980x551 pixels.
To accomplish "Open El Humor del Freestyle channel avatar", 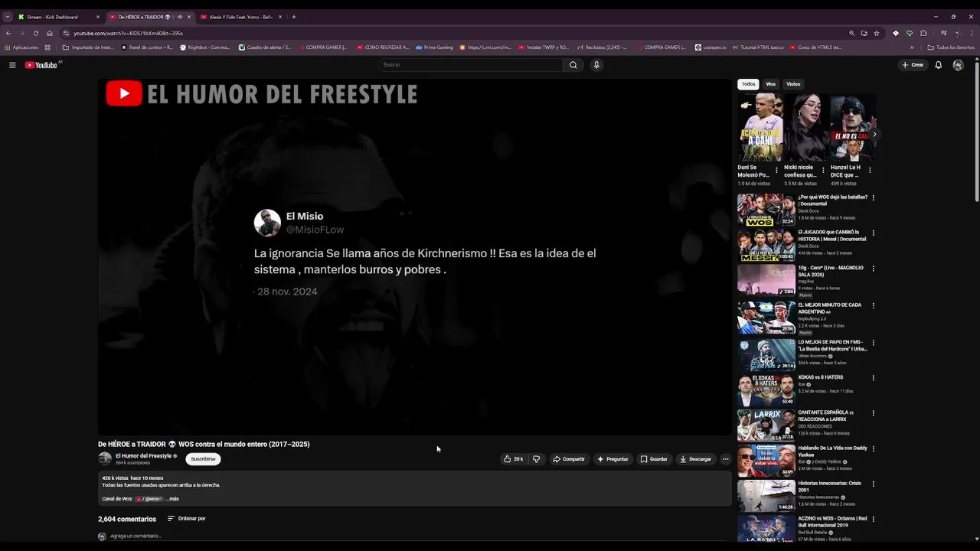I will [105, 459].
